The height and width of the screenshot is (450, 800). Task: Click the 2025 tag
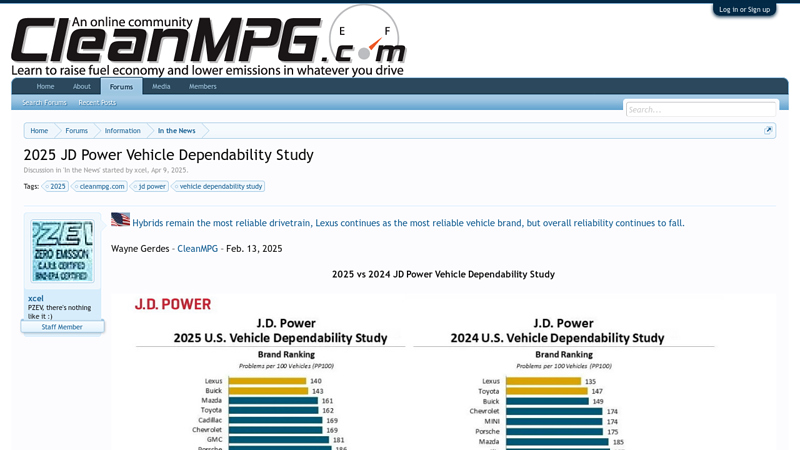pyautogui.click(x=56, y=186)
